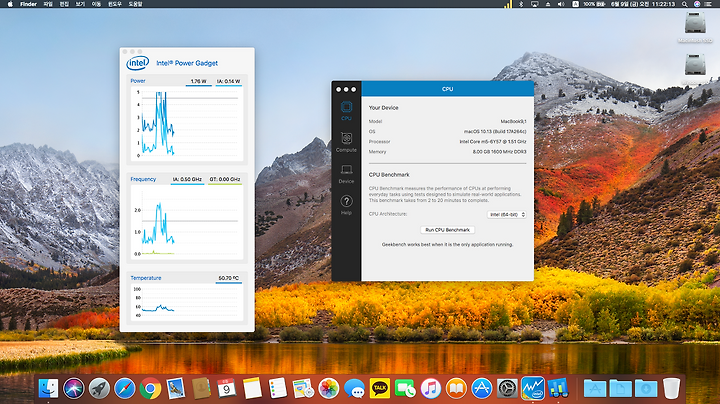Open Launchpad from the Dock
Viewport: 720px width, 404px height.
(99, 388)
